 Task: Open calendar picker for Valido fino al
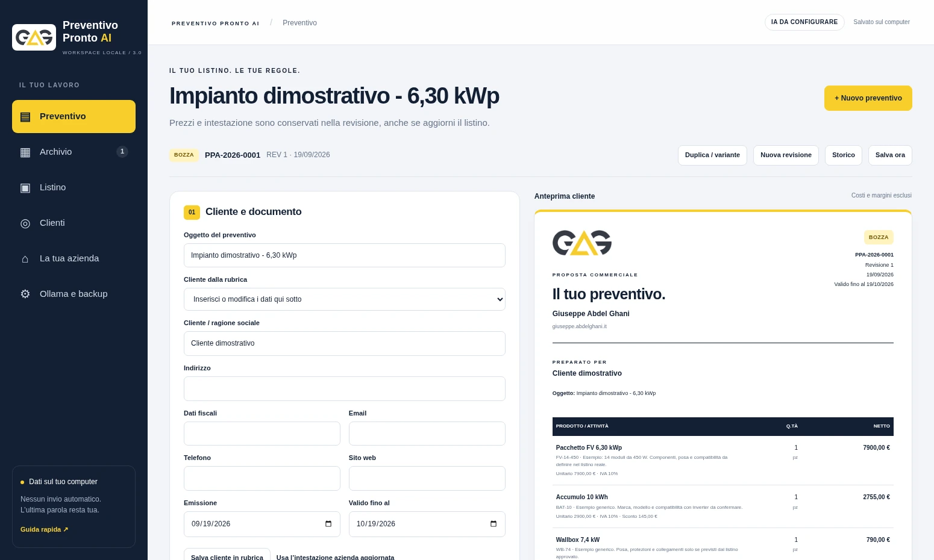click(494, 524)
